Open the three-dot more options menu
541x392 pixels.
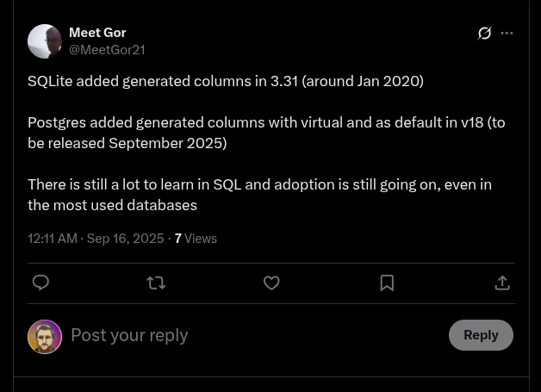coord(507,34)
